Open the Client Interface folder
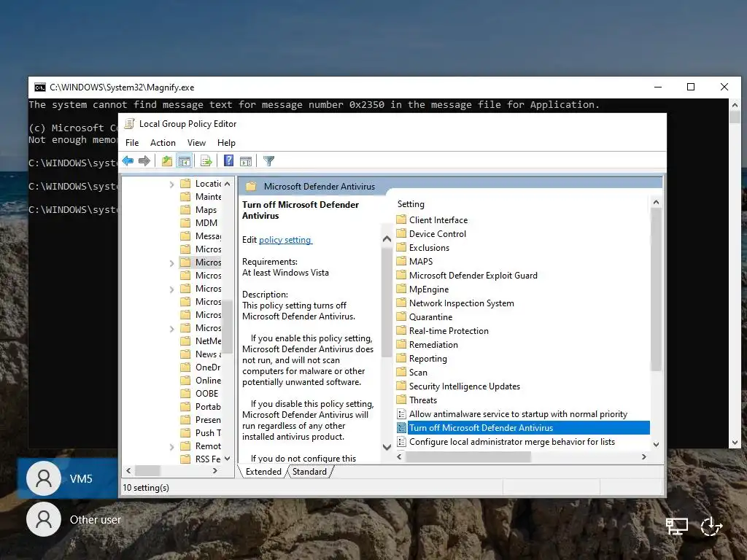 pyautogui.click(x=432, y=220)
